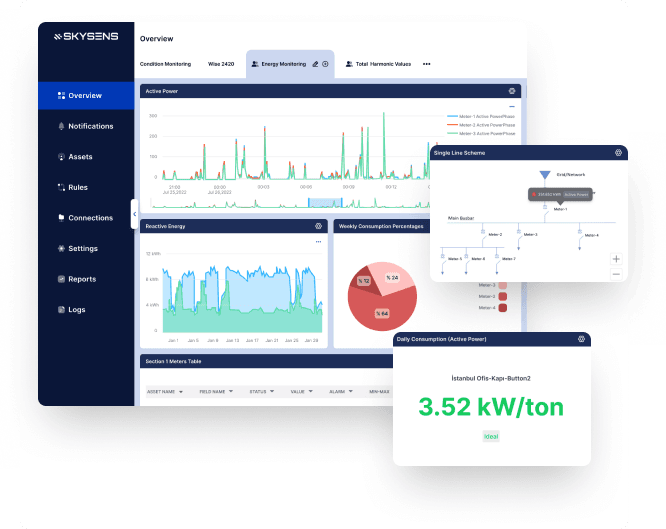Open Active Power widget settings gear
The height and width of the screenshot is (529, 666).
[512, 91]
